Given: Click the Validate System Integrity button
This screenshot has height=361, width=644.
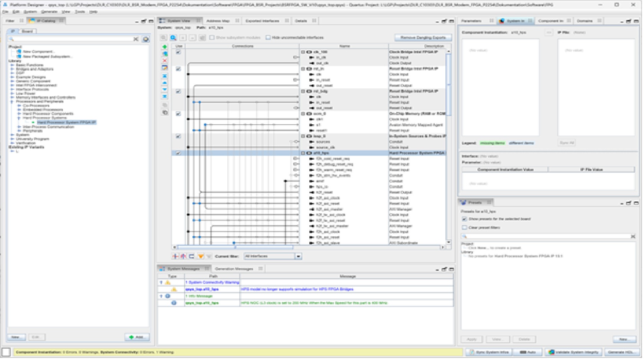Looking at the screenshot, I should point(574,352).
